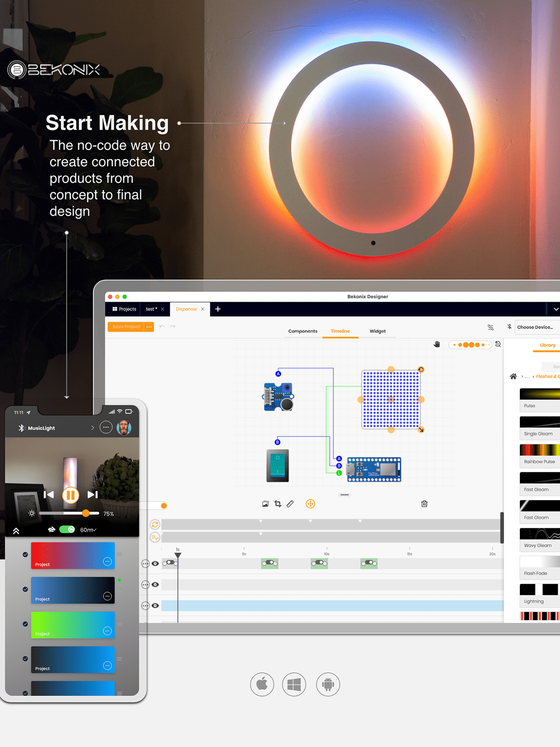Expand the Library breadcrumb ellipsis
Image resolution: width=560 pixels, height=747 pixels.
[527, 377]
